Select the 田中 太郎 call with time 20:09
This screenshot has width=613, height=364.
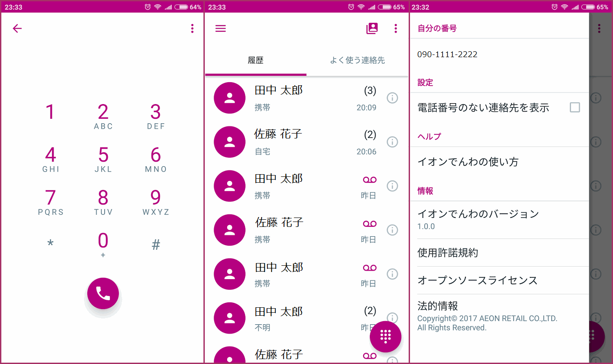[307, 98]
